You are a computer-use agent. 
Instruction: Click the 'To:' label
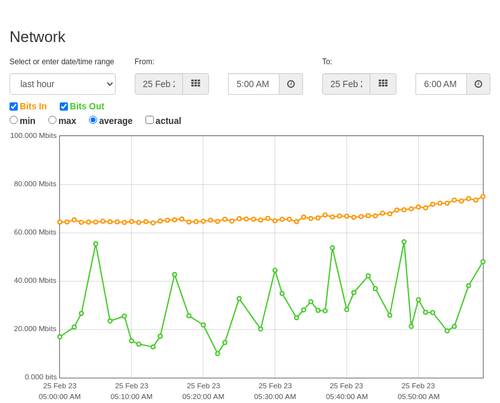[327, 62]
